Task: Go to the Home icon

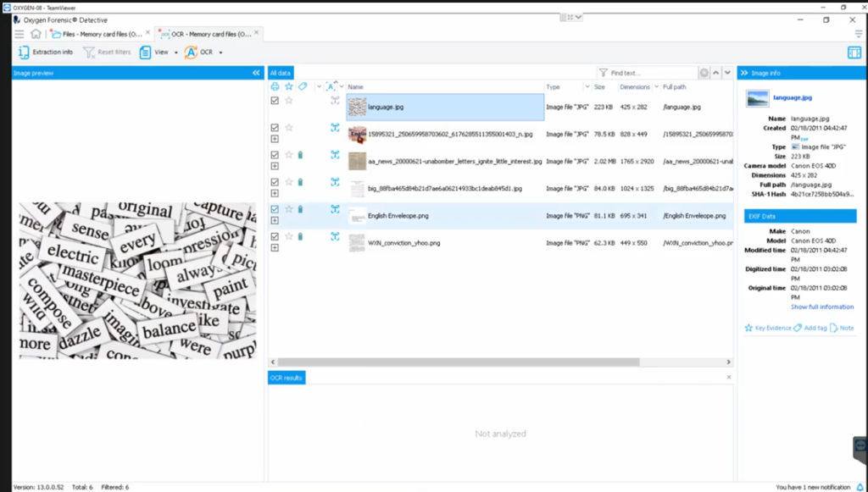Action: coord(36,34)
